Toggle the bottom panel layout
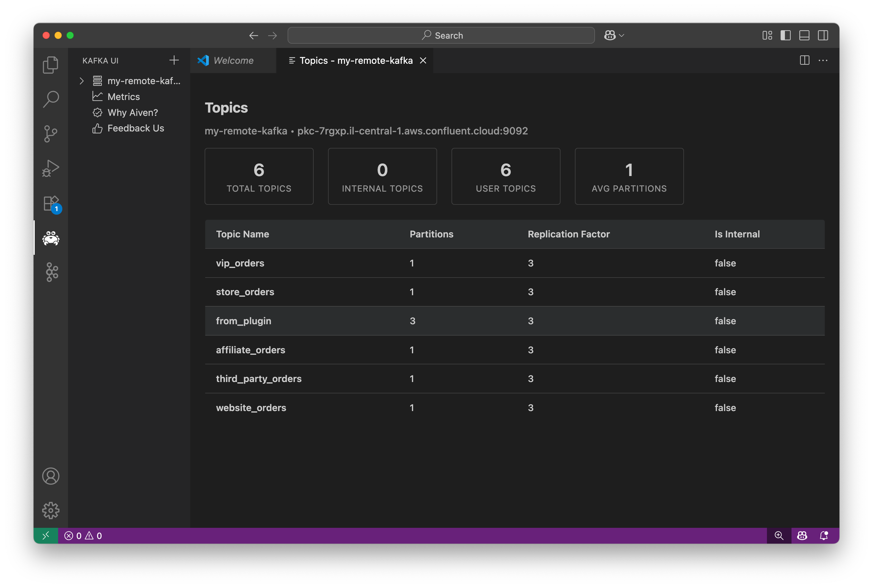 [x=804, y=35]
